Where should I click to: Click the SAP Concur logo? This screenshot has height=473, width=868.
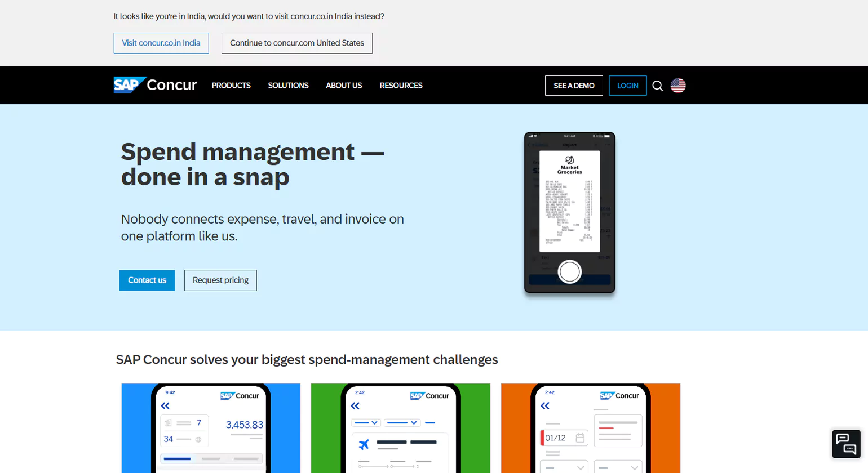[155, 85]
